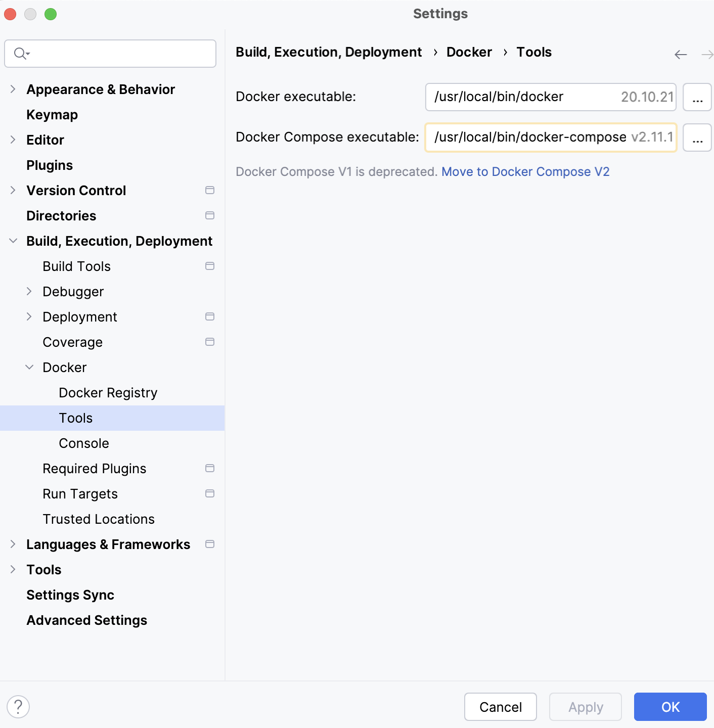Open the Plugins settings page
The width and height of the screenshot is (714, 728).
pyautogui.click(x=50, y=165)
